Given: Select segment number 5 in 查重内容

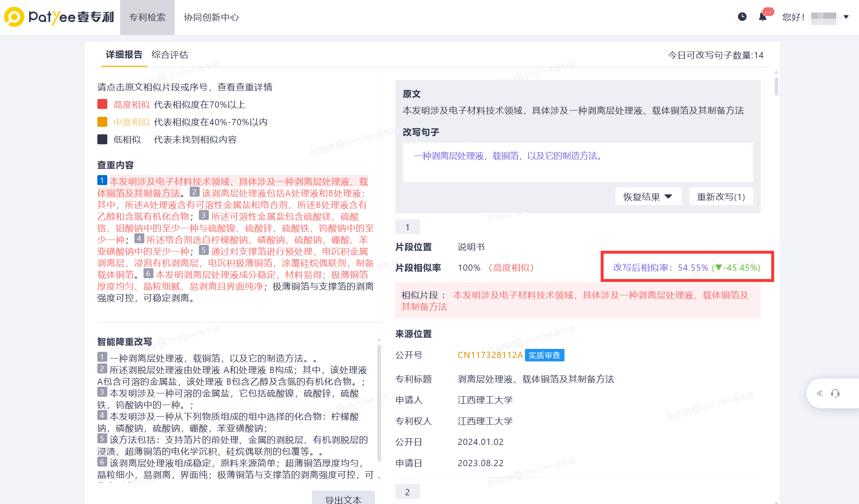Looking at the screenshot, I should click(203, 250).
